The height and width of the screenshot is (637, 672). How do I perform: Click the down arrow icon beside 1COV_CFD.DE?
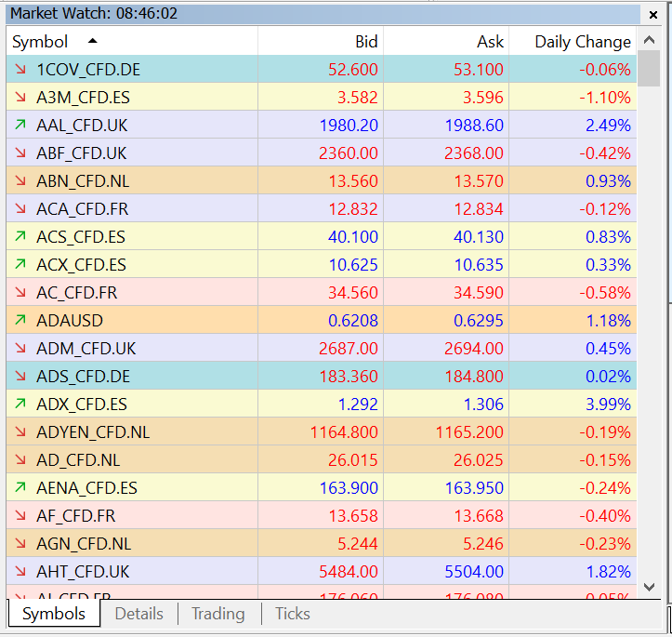point(20,70)
